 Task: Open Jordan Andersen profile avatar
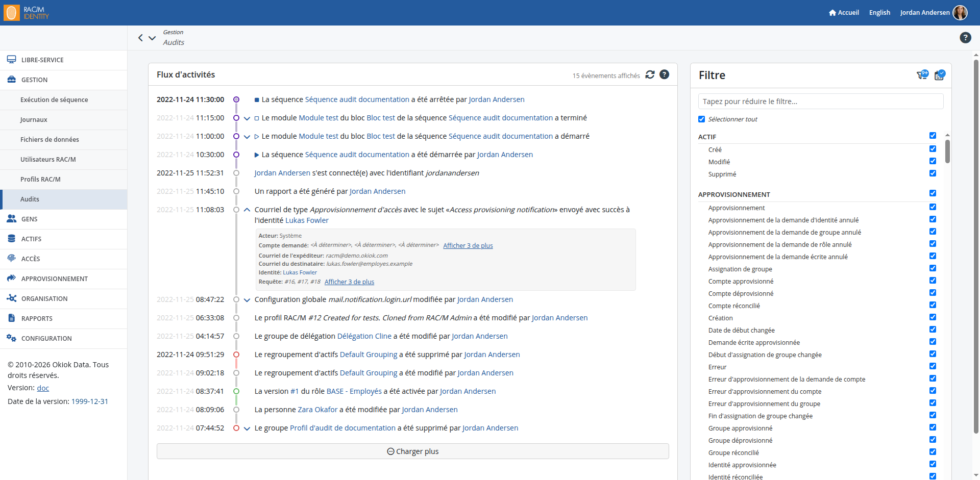point(960,13)
